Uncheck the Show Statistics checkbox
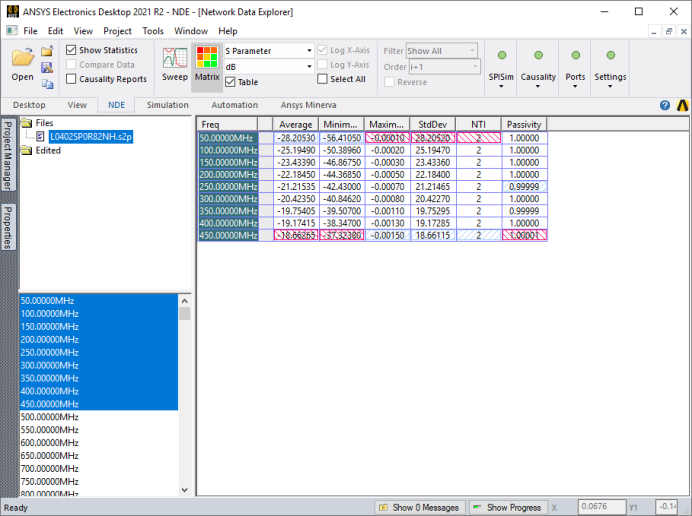This screenshot has height=516, width=692. 72,50
